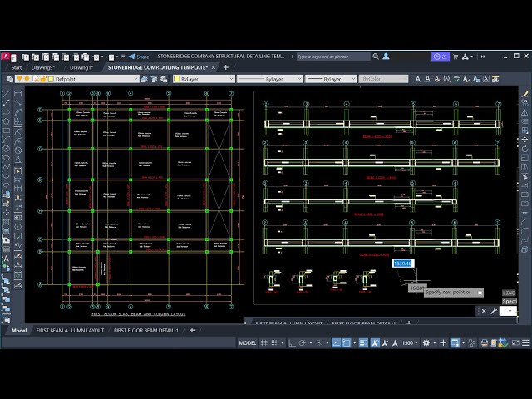Open command line customize wrench icon
The image size is (532, 399).
click(x=494, y=311)
